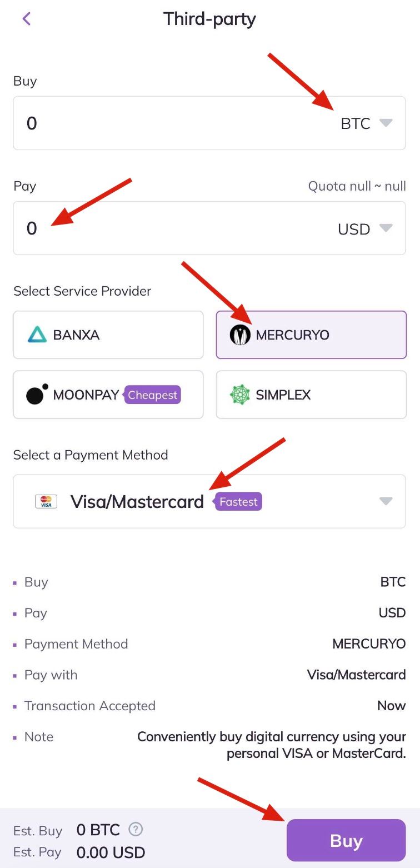Click the Buy amount input field
420x868 pixels.
(167, 123)
